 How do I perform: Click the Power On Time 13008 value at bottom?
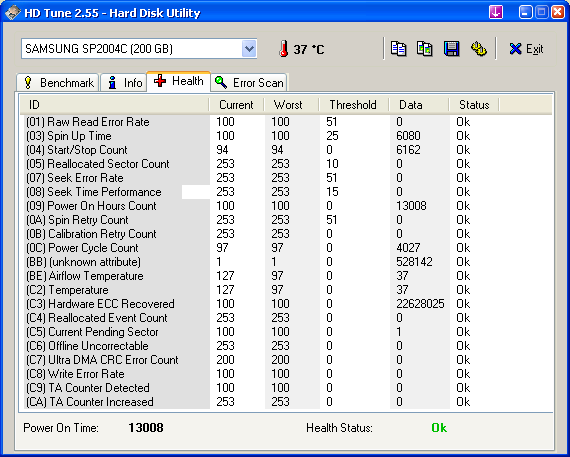coord(146,428)
